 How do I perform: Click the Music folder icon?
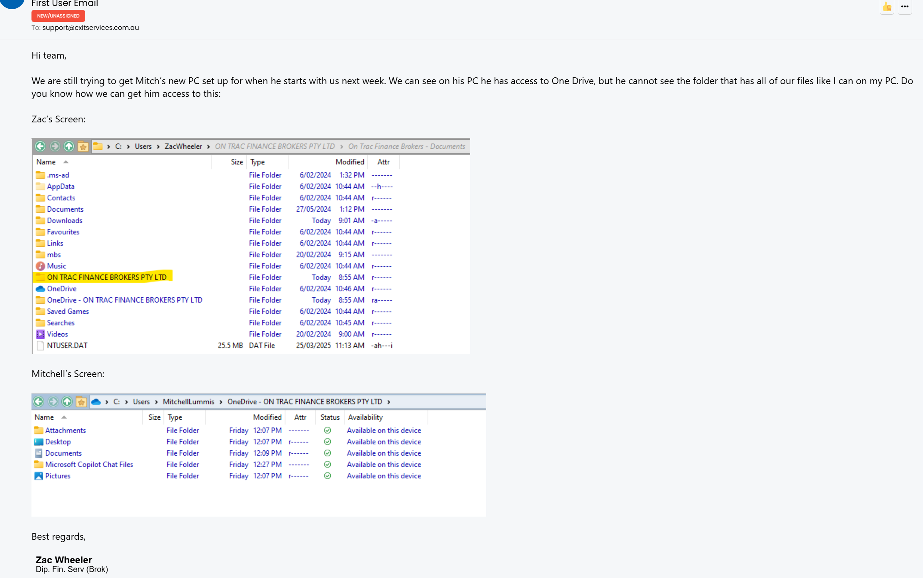(x=40, y=266)
